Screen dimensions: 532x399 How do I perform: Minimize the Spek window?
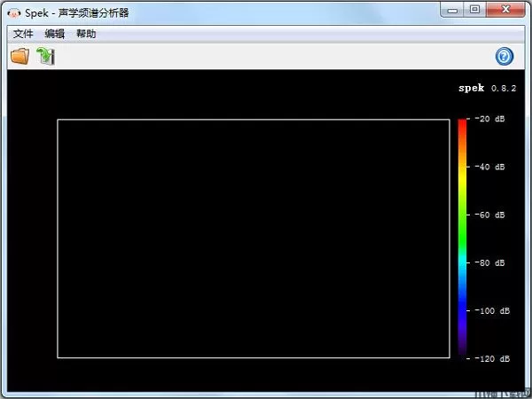pos(452,10)
